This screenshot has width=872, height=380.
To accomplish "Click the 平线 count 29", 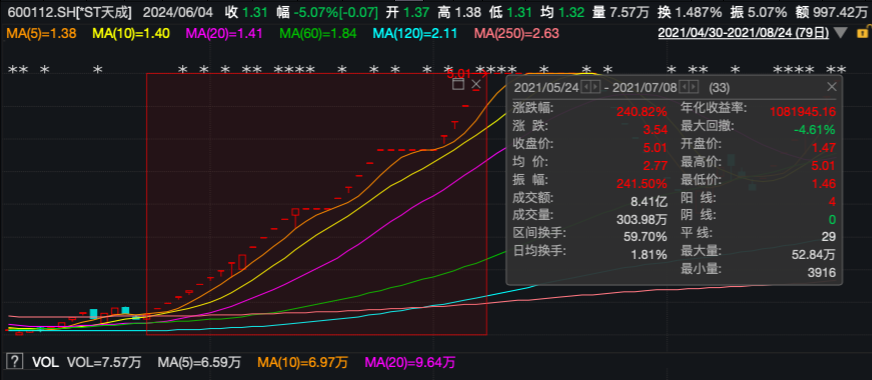I will 829,237.
